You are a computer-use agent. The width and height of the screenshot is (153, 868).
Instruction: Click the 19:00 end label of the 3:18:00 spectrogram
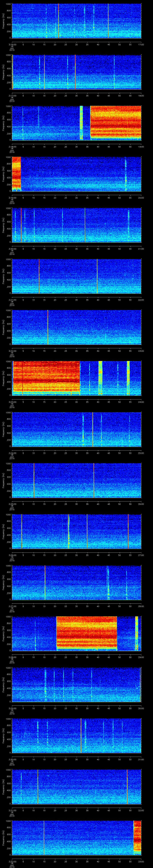[141, 147]
